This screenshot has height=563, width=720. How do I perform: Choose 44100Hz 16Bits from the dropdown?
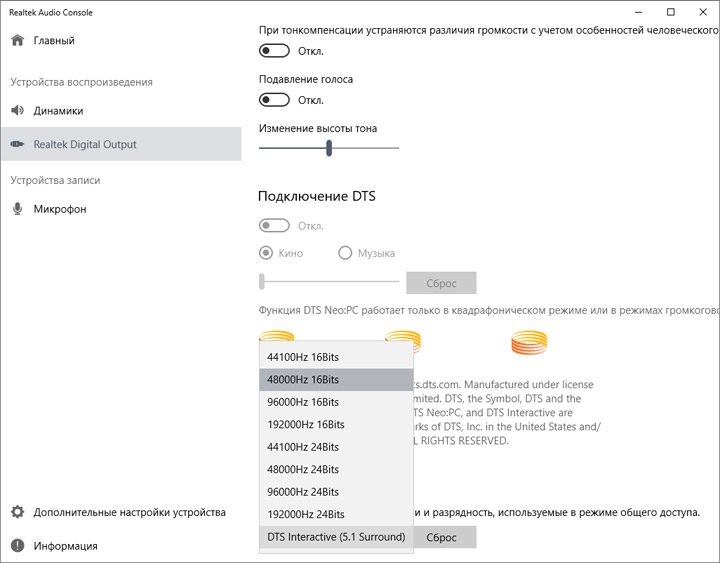click(x=303, y=357)
